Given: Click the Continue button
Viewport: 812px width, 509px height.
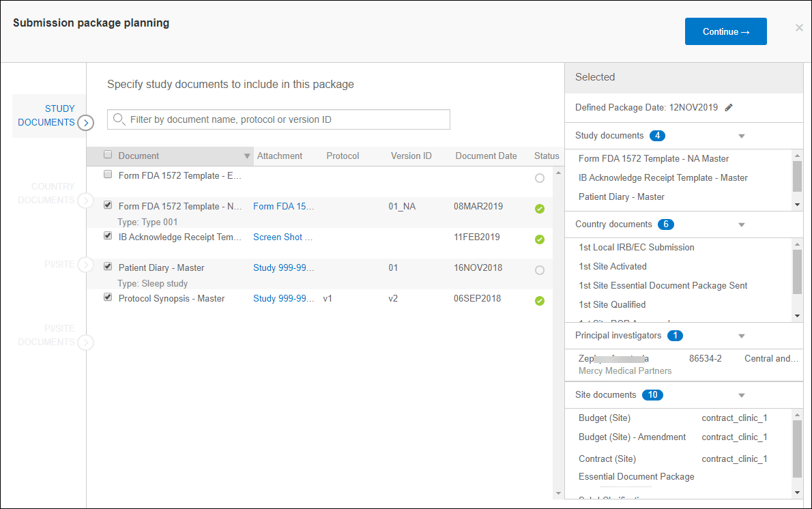Looking at the screenshot, I should (725, 31).
